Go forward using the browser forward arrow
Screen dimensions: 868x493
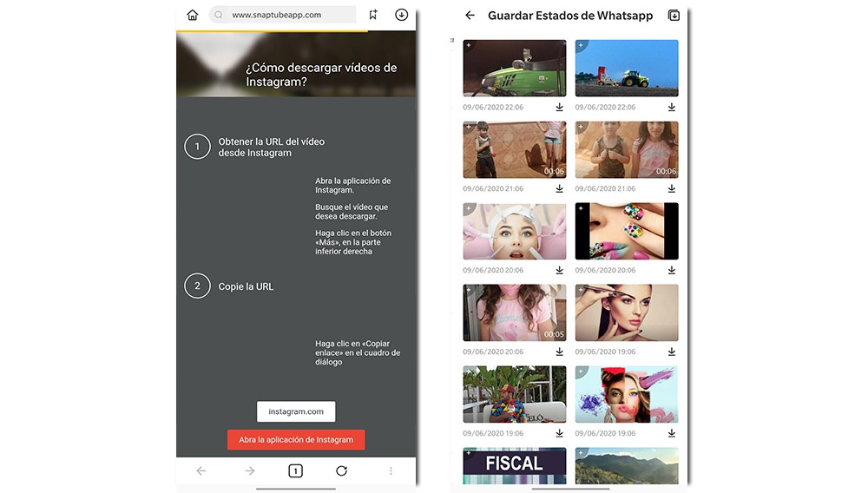pyautogui.click(x=250, y=471)
